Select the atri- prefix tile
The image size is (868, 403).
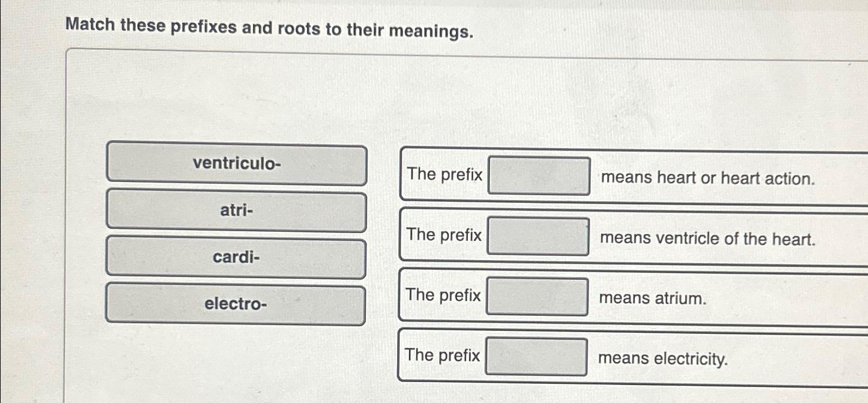click(x=236, y=211)
